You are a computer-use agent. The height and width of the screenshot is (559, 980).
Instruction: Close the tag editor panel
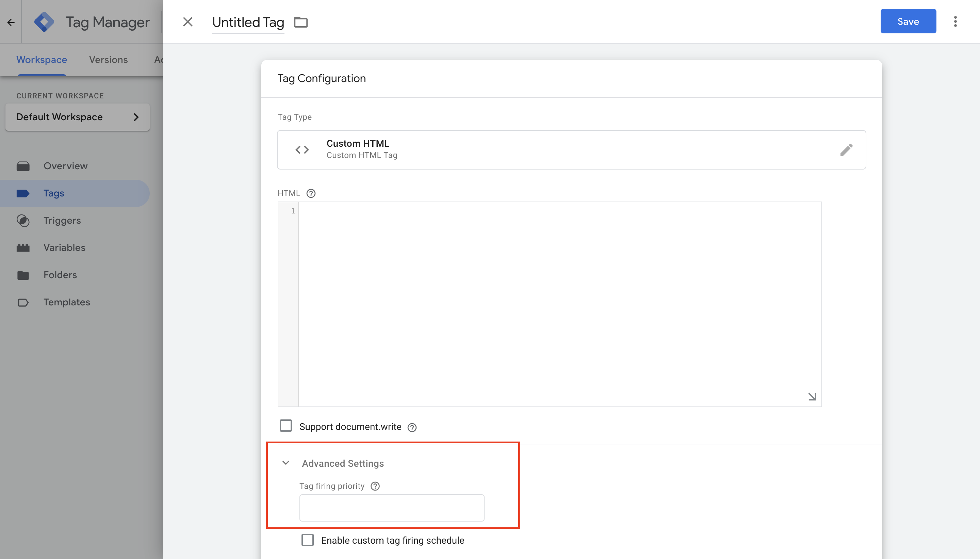[x=187, y=22]
